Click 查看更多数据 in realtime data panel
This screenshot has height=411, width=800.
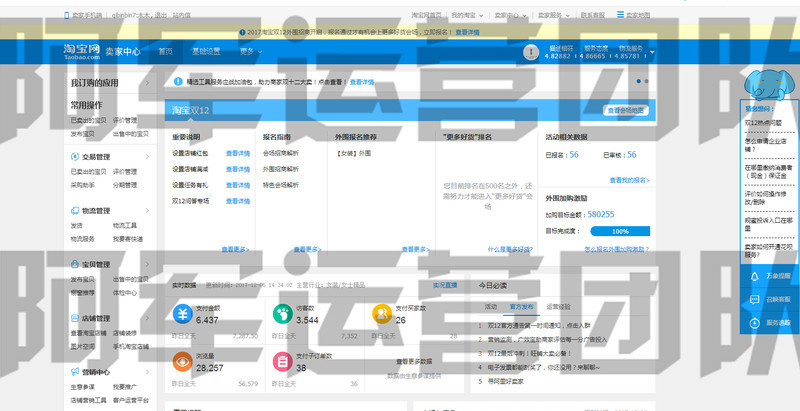click(x=414, y=361)
